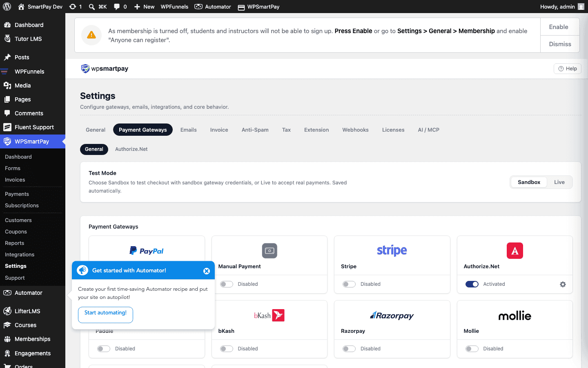This screenshot has width=588, height=368.
Task: Enable the Mollie gateway toggle
Action: pyautogui.click(x=472, y=349)
